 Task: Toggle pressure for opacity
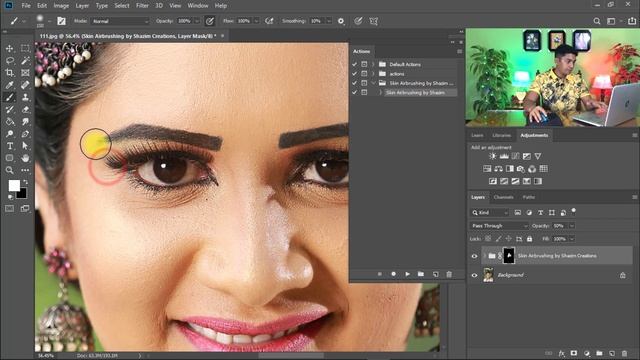point(209,21)
